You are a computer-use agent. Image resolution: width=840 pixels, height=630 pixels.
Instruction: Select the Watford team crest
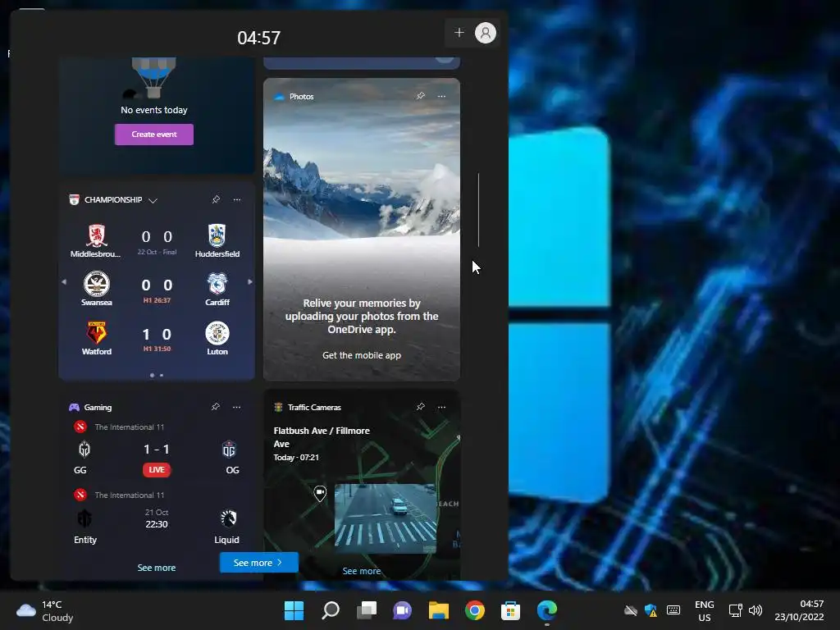pos(97,333)
